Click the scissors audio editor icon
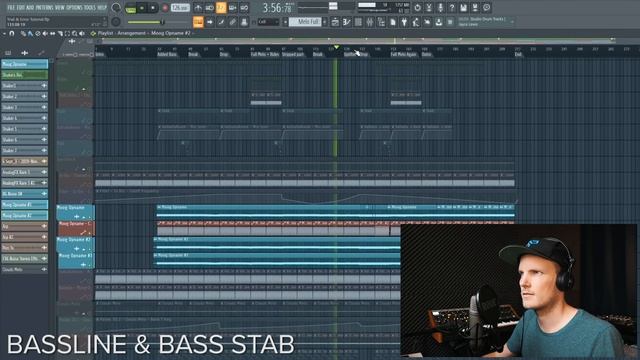The height and width of the screenshot is (360, 640). click(429, 8)
